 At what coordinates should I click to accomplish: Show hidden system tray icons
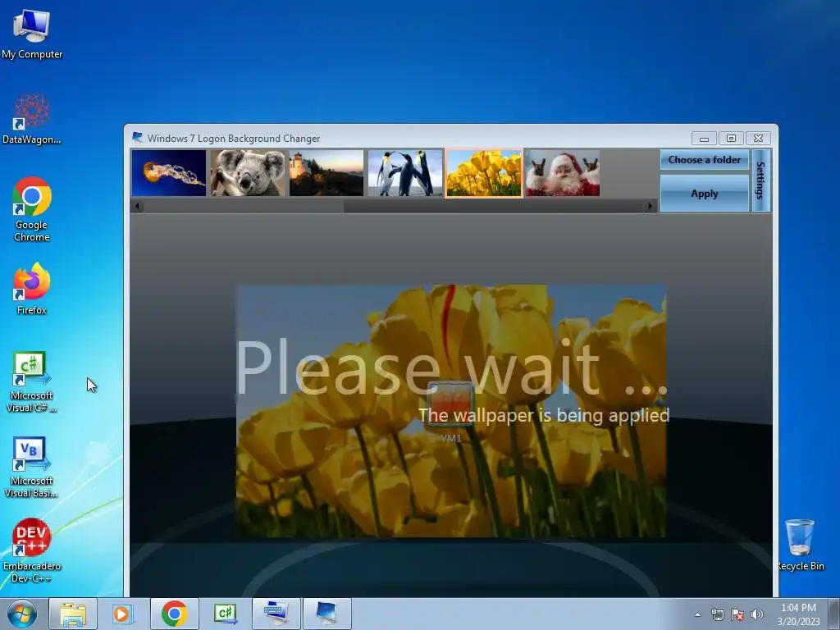pos(697,614)
